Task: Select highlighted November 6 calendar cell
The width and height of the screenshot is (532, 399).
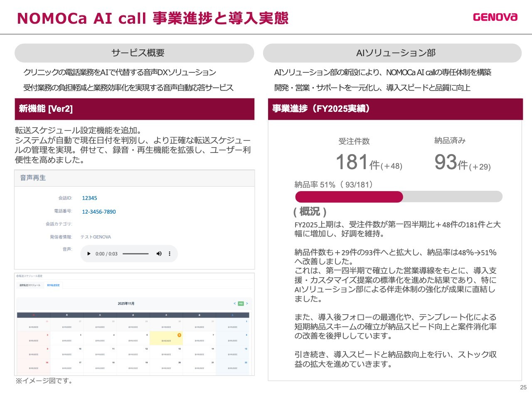Action: point(166,338)
